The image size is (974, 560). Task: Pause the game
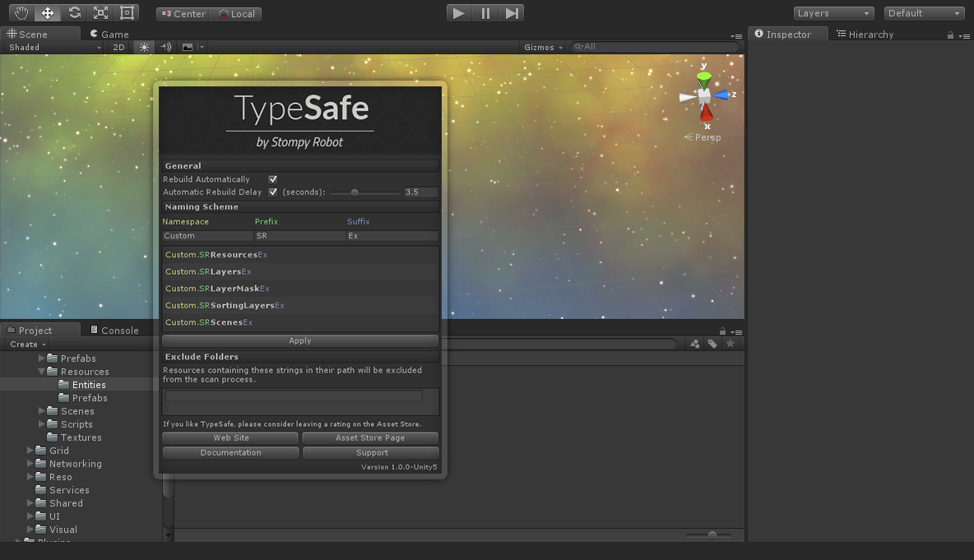[485, 13]
